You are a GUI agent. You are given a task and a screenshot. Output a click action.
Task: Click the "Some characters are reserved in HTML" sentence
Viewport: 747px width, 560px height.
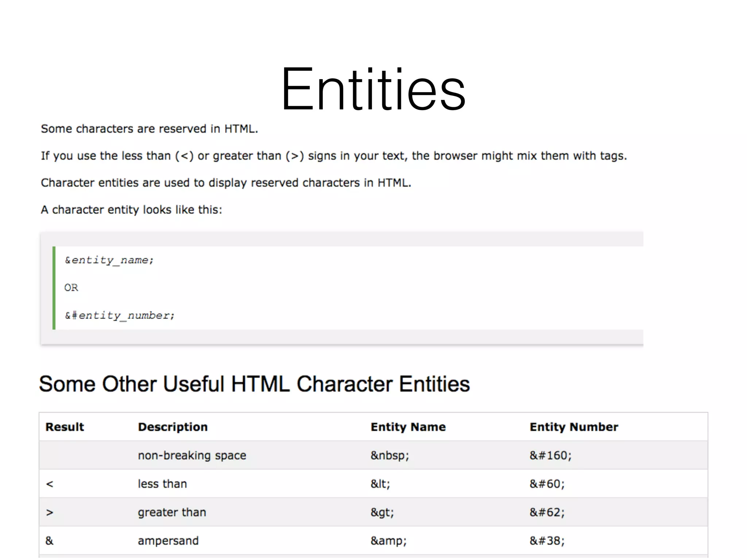tap(150, 128)
